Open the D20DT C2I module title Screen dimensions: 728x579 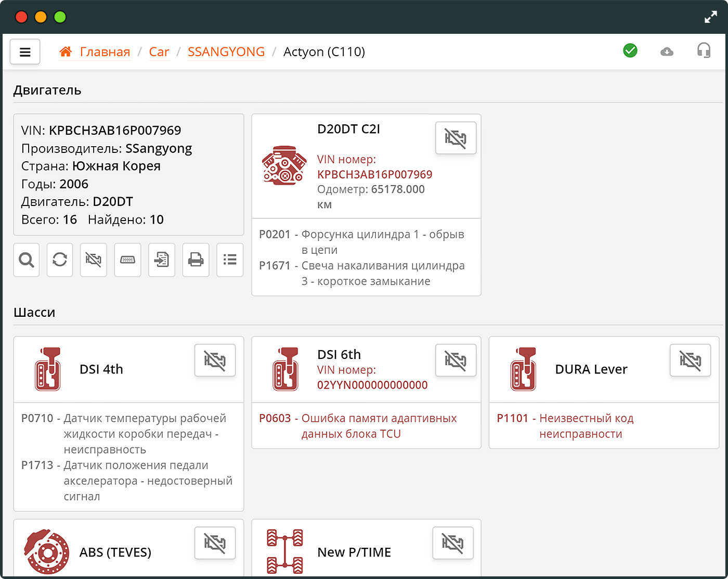348,129
